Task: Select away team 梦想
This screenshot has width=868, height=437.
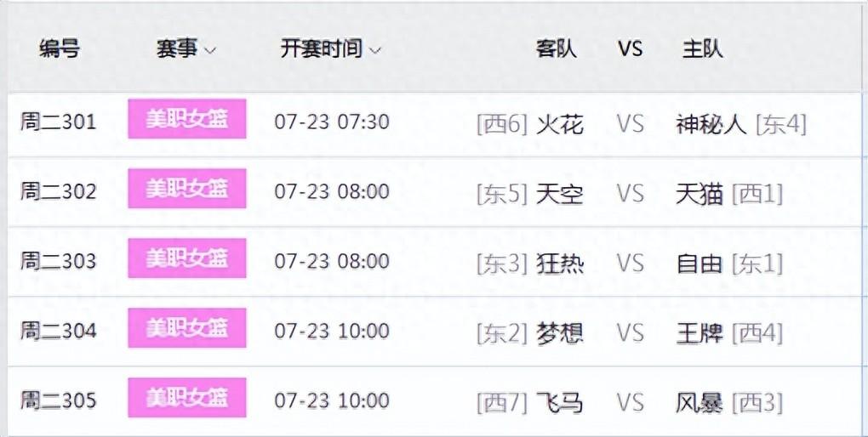Action: click(x=560, y=333)
